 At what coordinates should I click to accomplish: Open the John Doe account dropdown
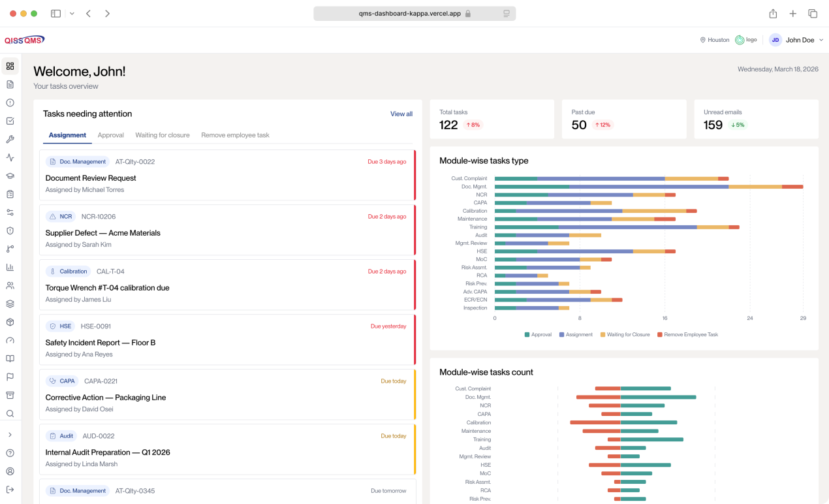click(x=796, y=40)
